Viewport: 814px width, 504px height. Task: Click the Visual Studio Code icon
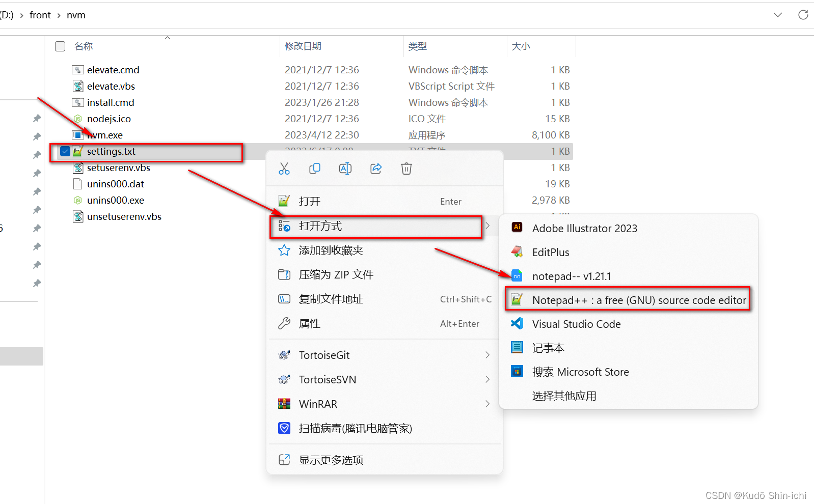click(x=517, y=323)
